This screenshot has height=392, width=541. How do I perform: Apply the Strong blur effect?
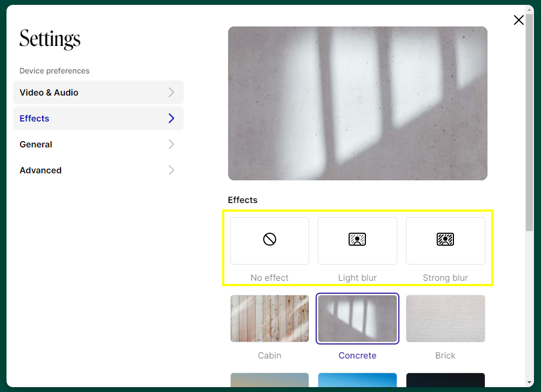coord(445,241)
